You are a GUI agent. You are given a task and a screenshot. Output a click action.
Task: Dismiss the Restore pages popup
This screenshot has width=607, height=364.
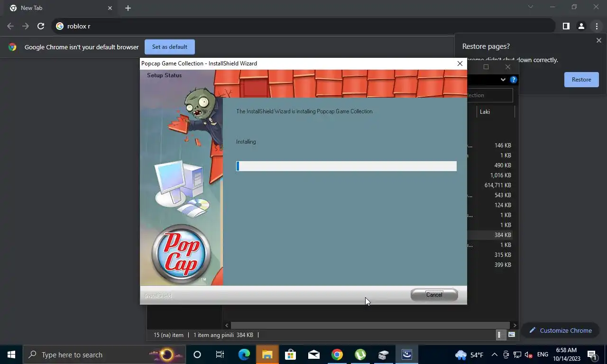[598, 41]
